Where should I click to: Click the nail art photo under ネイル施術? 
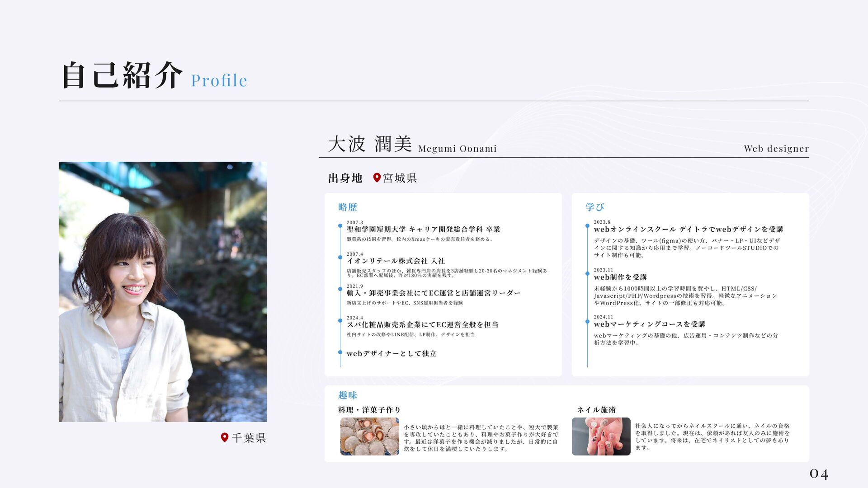pos(601,436)
